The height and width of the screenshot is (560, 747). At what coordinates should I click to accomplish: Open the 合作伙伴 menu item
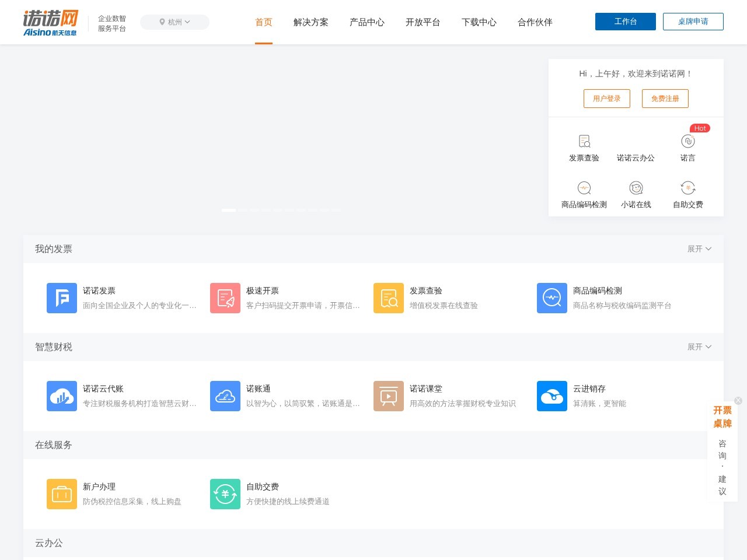tap(535, 22)
